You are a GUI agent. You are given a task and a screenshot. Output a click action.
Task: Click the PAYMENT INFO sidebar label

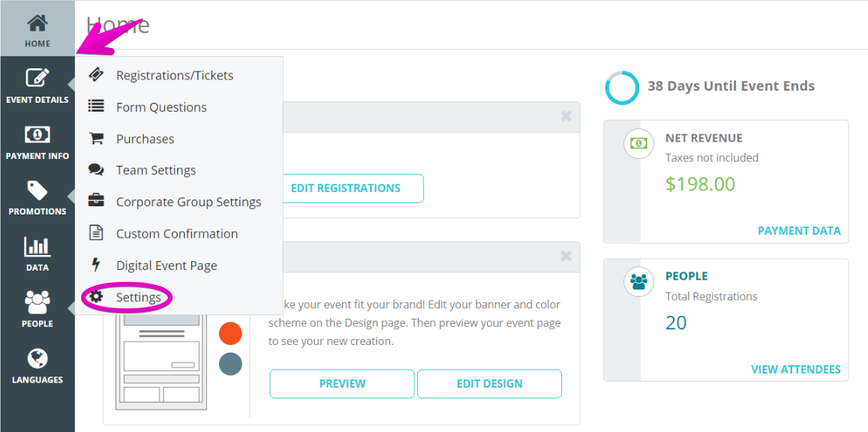38,156
